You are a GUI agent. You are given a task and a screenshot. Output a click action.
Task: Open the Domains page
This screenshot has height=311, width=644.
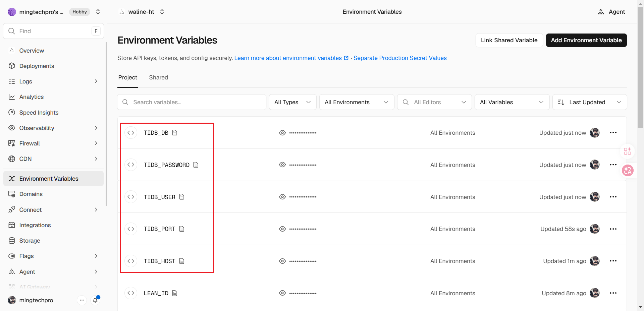[54, 194]
